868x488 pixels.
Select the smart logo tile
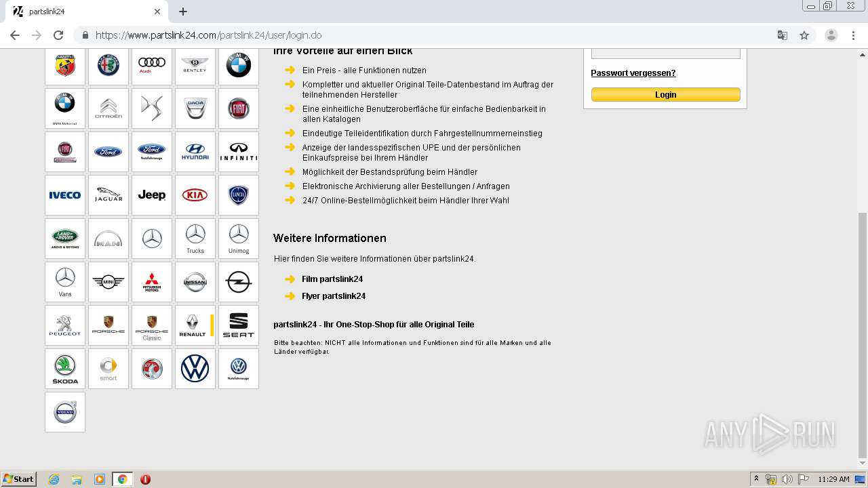pos(108,369)
